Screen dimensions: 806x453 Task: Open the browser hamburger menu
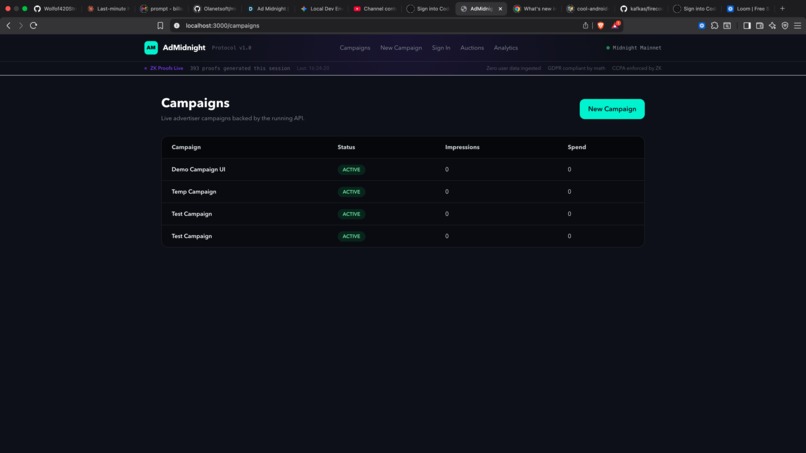(797, 25)
